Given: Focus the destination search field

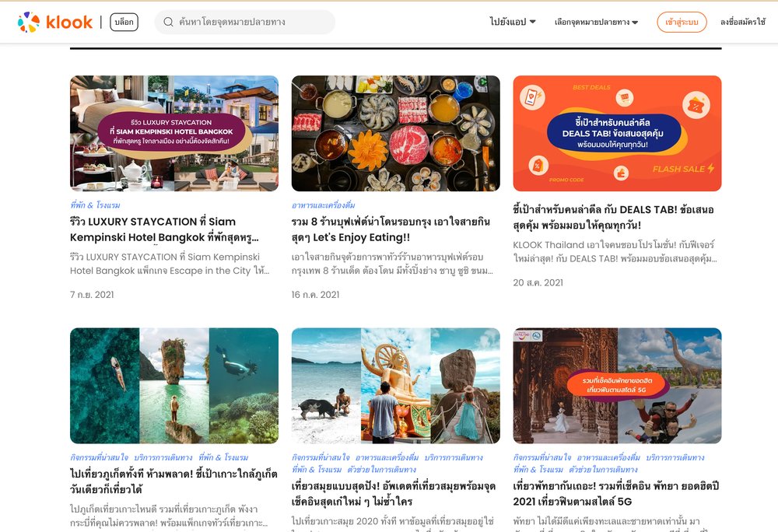Looking at the screenshot, I should coord(244,22).
